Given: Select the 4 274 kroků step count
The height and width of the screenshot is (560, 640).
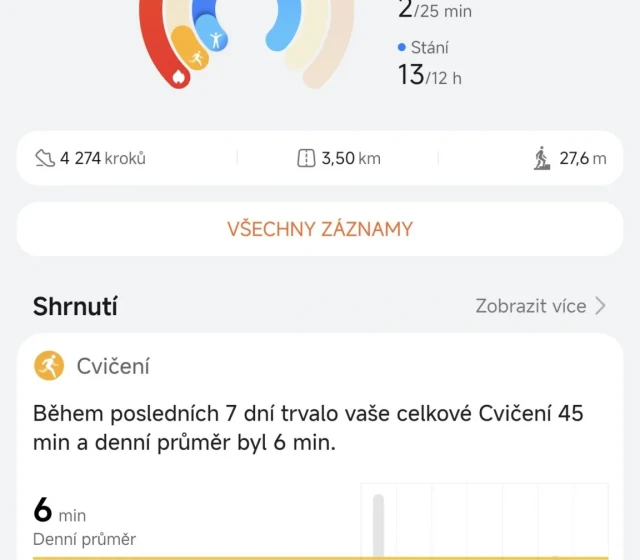Looking at the screenshot, I should (102, 158).
